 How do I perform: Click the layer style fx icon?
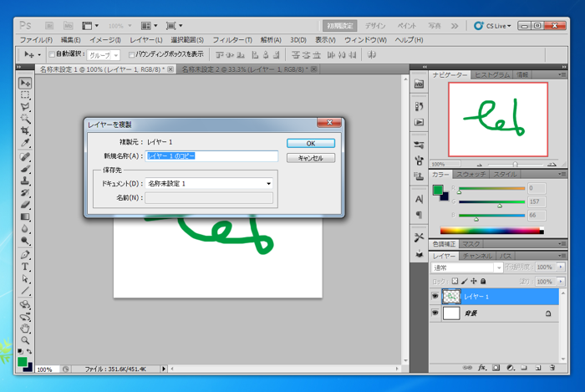pyautogui.click(x=482, y=368)
